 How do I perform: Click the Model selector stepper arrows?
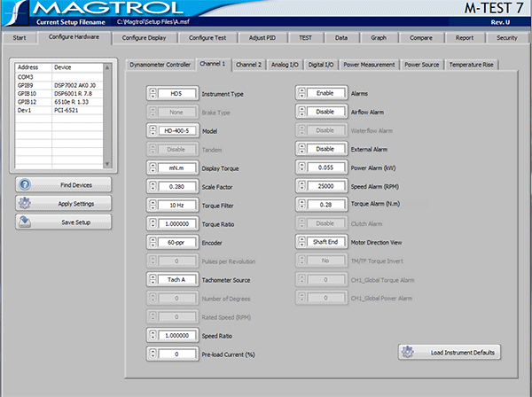(153, 131)
